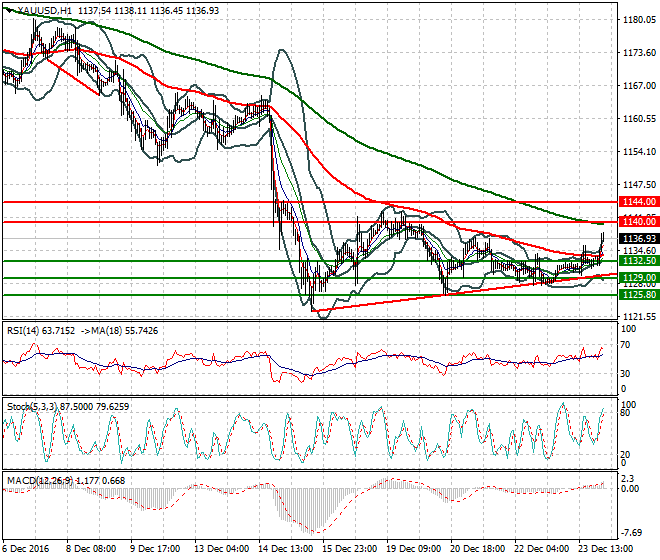Click the 13 Dec 04:00 time axis label
The width and height of the screenshot is (660, 560).
click(x=221, y=549)
